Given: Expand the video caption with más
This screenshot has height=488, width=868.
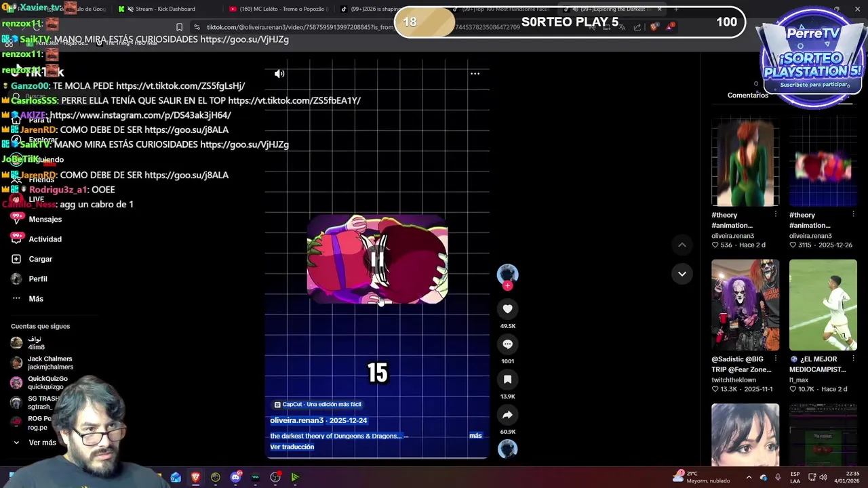Looking at the screenshot, I should (475, 436).
